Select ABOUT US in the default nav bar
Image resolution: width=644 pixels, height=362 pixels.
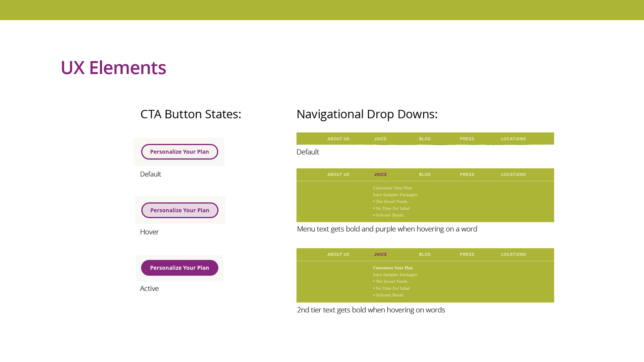[338, 139]
